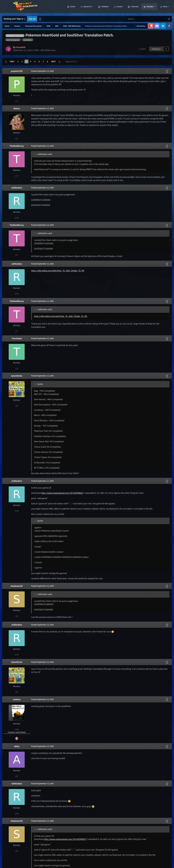Click the Share icon link
Screen dimensions: 174x868
pos(142,49)
